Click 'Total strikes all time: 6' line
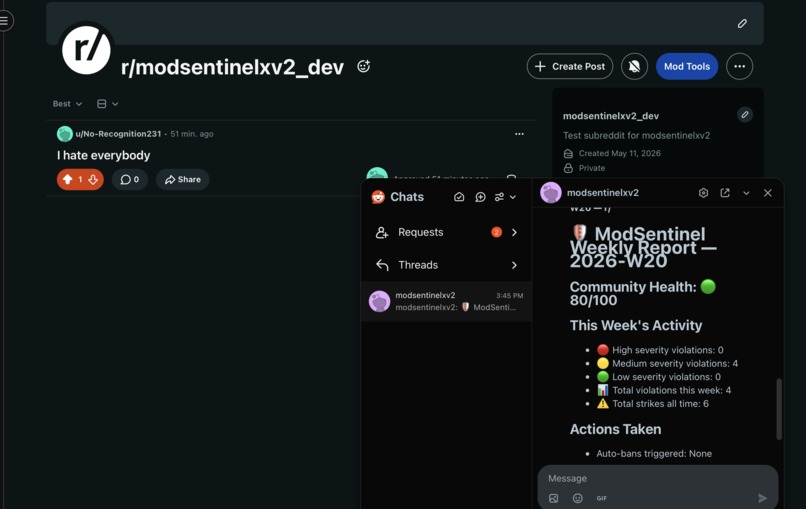Image resolution: width=806 pixels, height=509 pixels. (653, 404)
